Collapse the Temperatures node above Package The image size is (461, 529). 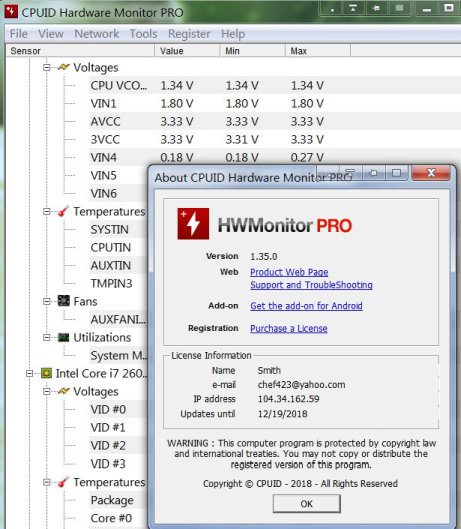coord(47,482)
